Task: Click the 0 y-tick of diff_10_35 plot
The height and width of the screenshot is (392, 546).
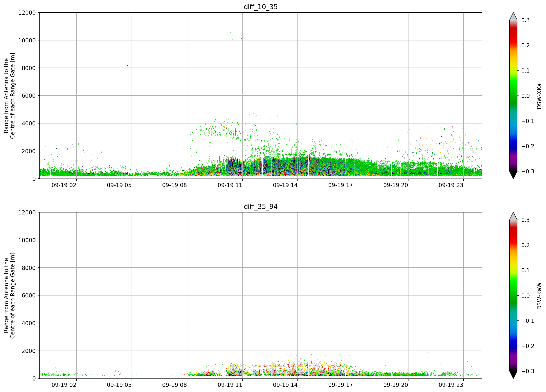Action: (x=34, y=179)
